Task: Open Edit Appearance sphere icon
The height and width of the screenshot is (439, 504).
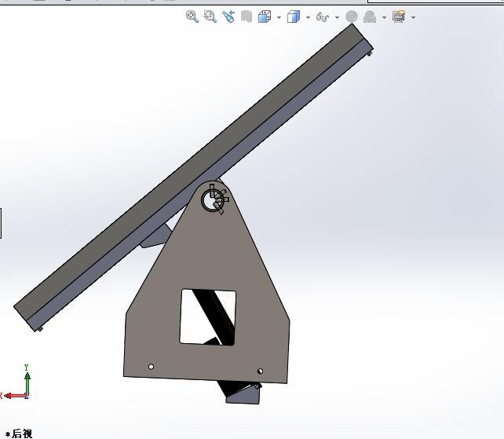Action: tap(352, 16)
